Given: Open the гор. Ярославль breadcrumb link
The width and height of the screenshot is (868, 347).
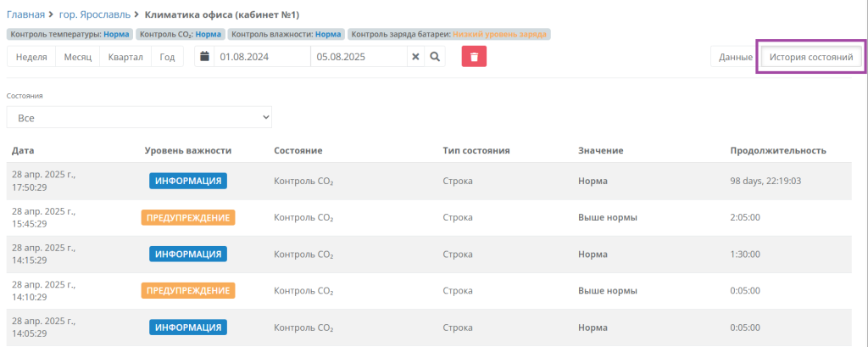Looking at the screenshot, I should coord(95,15).
